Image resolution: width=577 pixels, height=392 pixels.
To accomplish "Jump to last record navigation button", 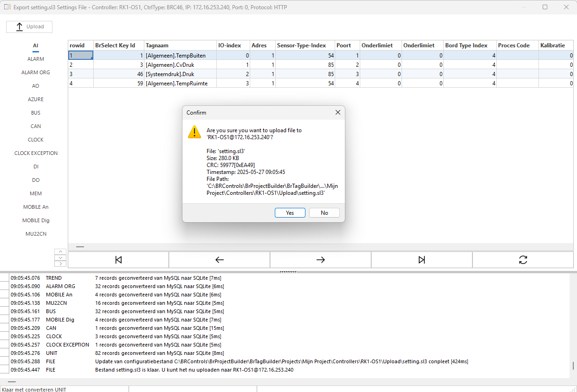I will tap(421, 260).
